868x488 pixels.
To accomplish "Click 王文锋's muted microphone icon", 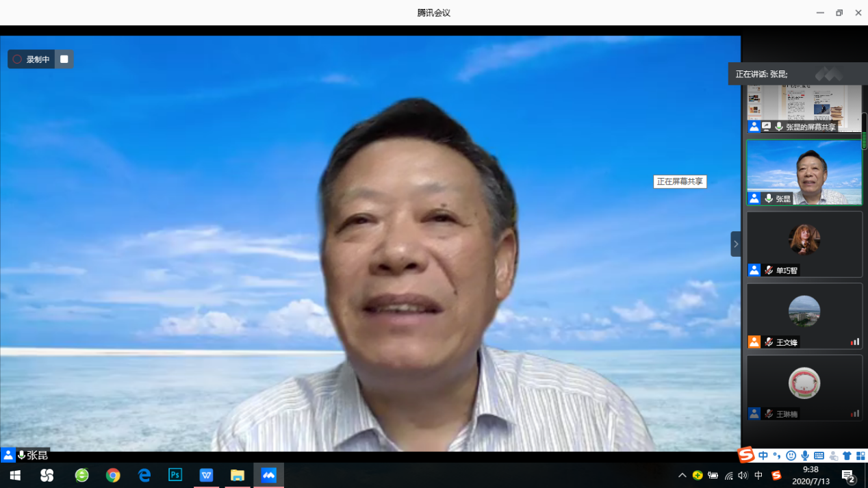I will [769, 342].
